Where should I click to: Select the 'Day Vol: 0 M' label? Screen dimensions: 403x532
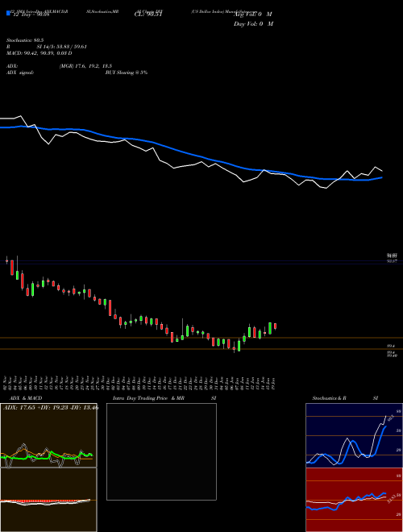click(253, 24)
